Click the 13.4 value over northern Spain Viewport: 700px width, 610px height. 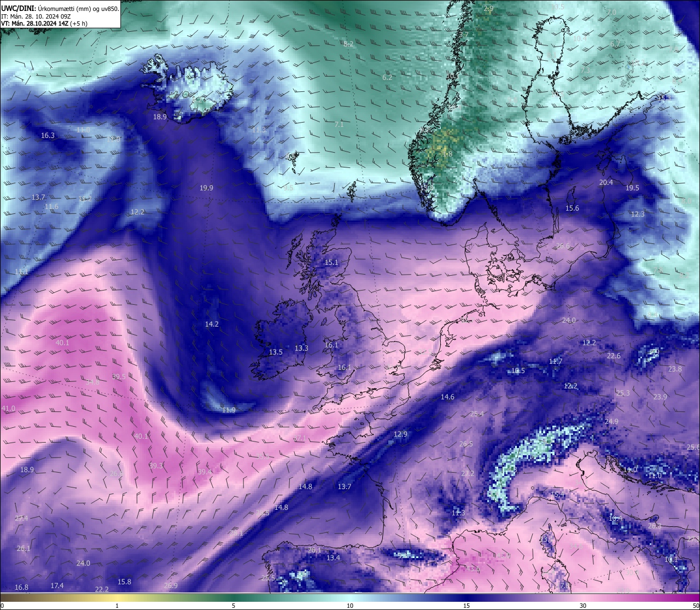[x=333, y=557]
